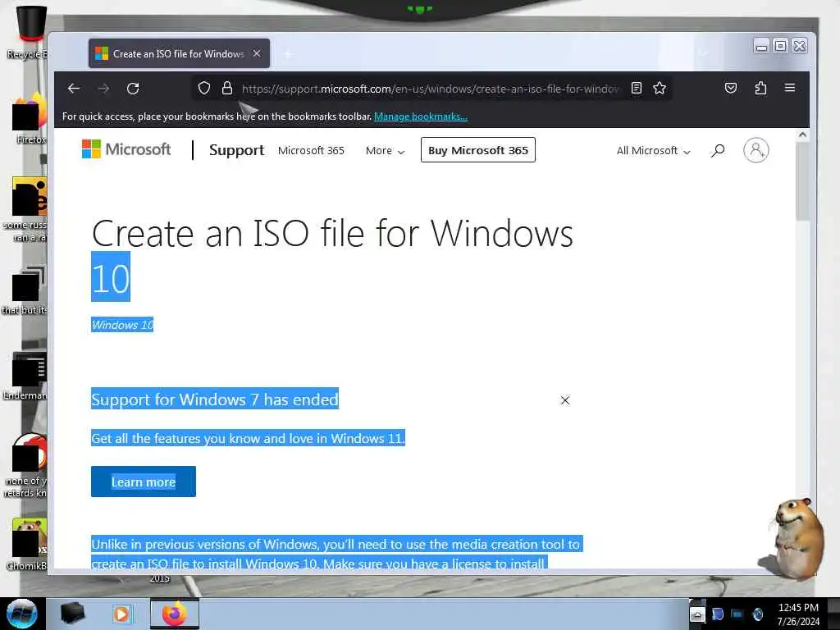Close the Create an ISO file tab

tap(257, 53)
